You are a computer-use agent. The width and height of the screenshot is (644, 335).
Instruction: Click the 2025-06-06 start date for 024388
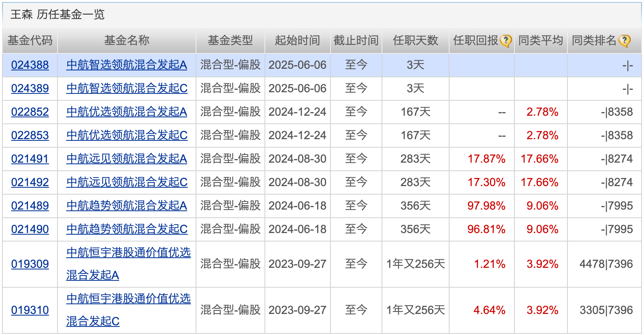click(297, 65)
